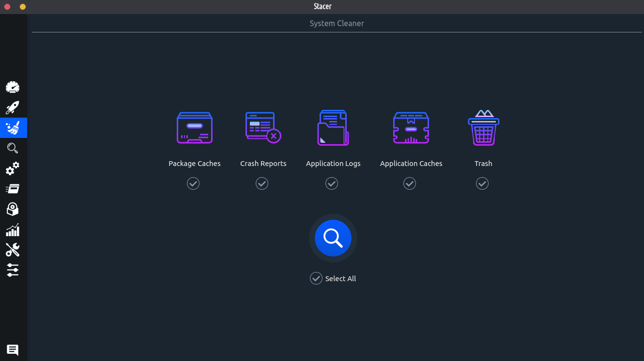
Task: Uncheck the Trash checkbox
Action: tap(482, 183)
